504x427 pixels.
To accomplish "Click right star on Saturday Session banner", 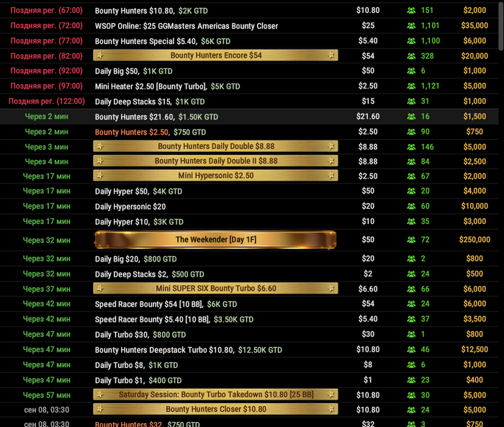I will coord(331,395).
